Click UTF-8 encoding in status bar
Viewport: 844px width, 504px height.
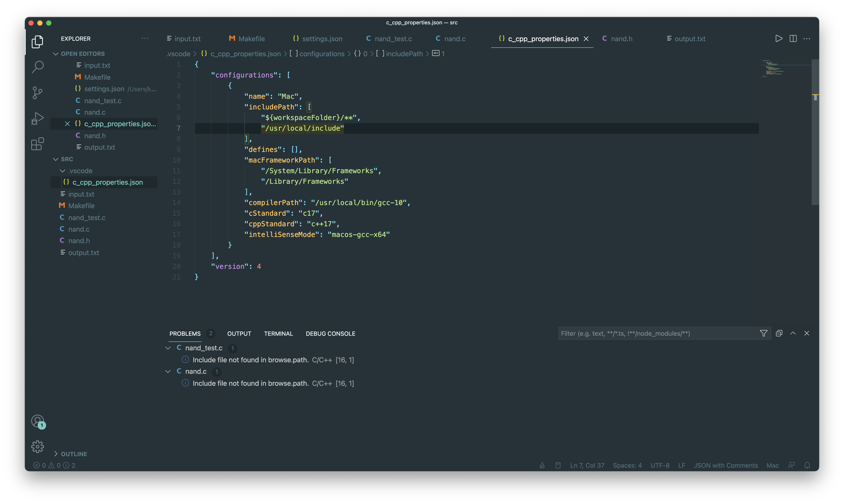click(660, 465)
